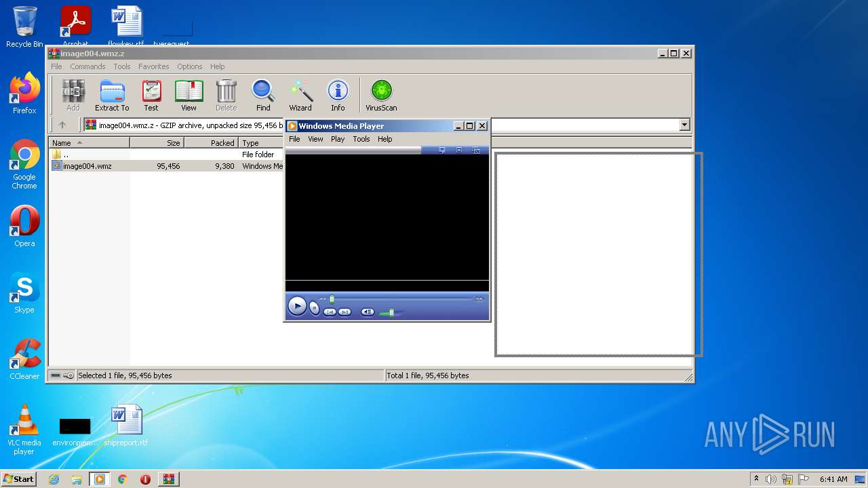Sort by the Packed column header
Viewport: 868px width, 488px height.
click(x=212, y=143)
